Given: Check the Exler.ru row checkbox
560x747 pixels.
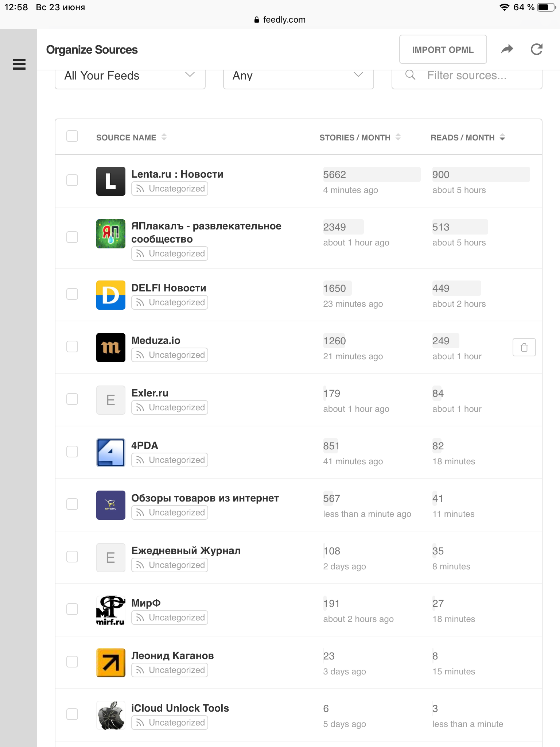Looking at the screenshot, I should (72, 399).
